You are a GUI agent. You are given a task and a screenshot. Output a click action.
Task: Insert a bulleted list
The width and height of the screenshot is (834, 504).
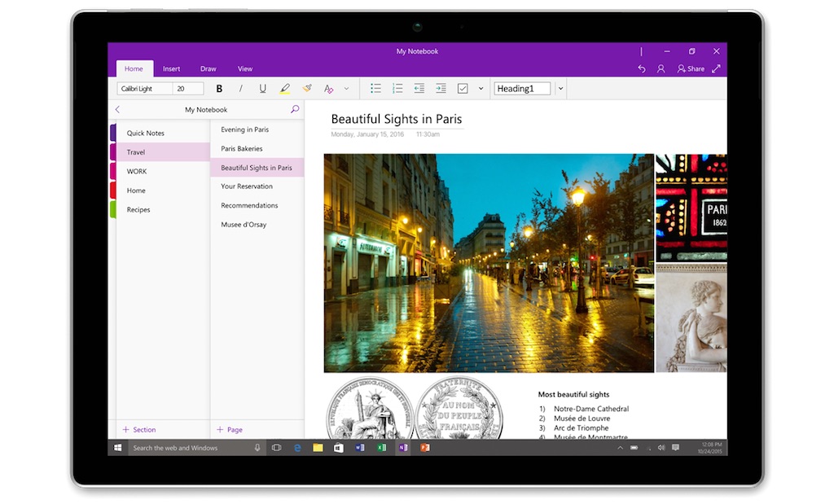point(375,89)
